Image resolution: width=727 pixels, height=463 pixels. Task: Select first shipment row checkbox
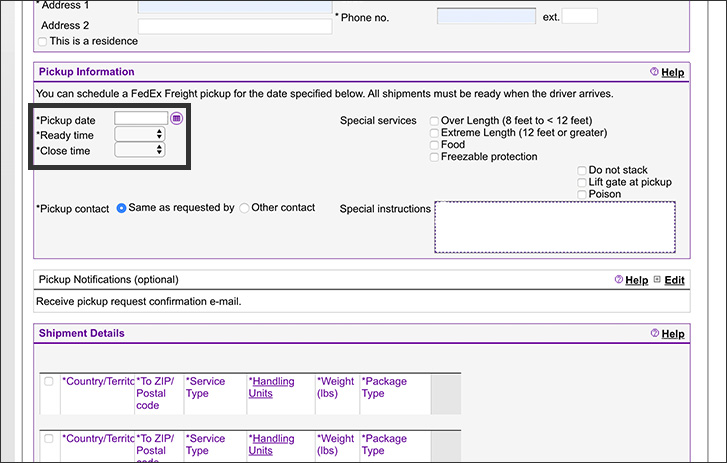49,381
